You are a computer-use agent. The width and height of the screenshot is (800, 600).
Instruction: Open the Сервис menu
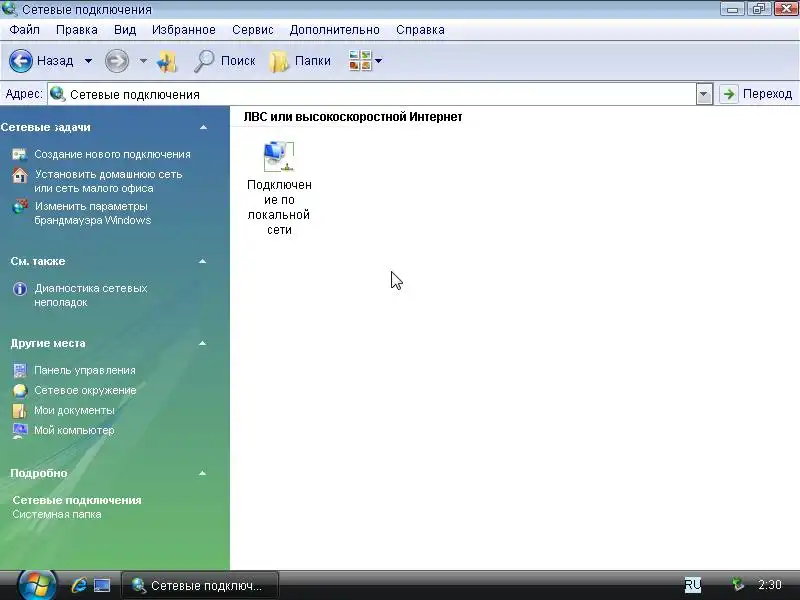(x=253, y=30)
